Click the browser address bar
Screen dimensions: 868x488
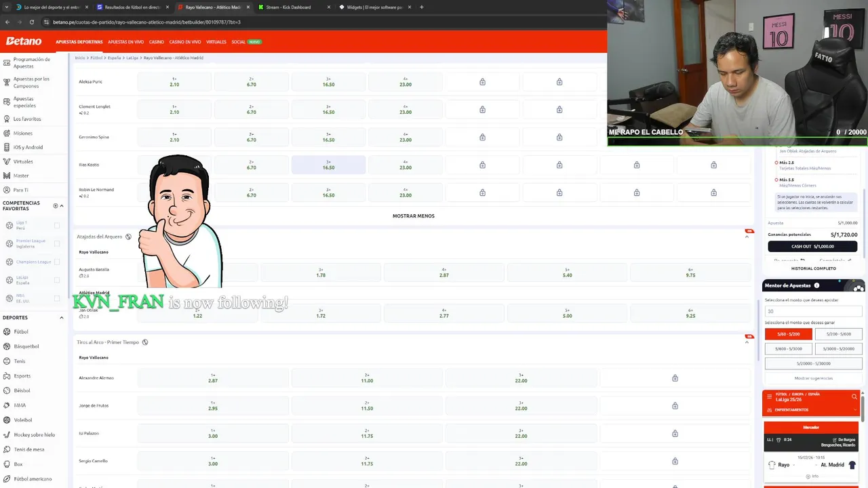[x=319, y=22]
